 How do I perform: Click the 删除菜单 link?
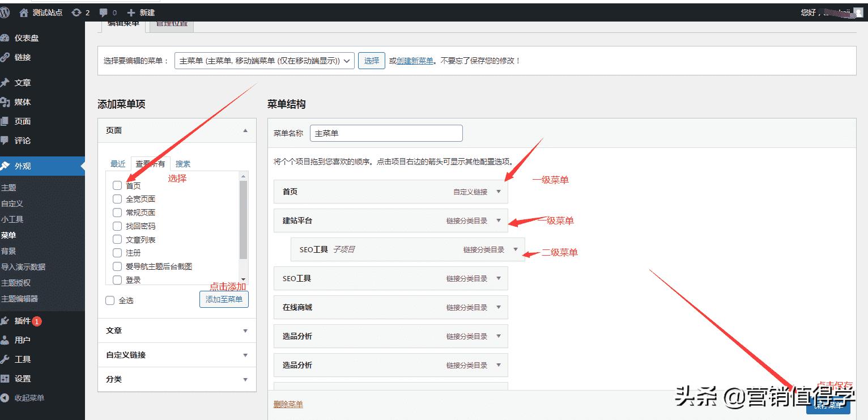(288, 404)
